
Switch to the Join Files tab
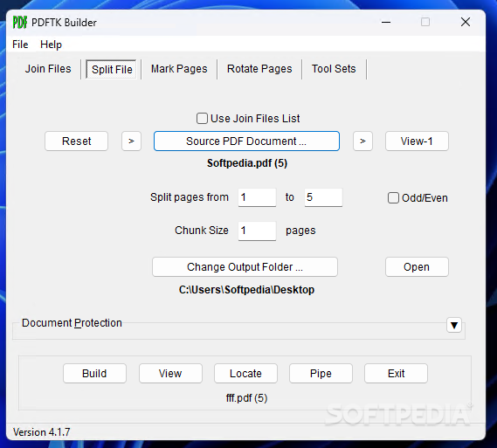[x=48, y=69]
